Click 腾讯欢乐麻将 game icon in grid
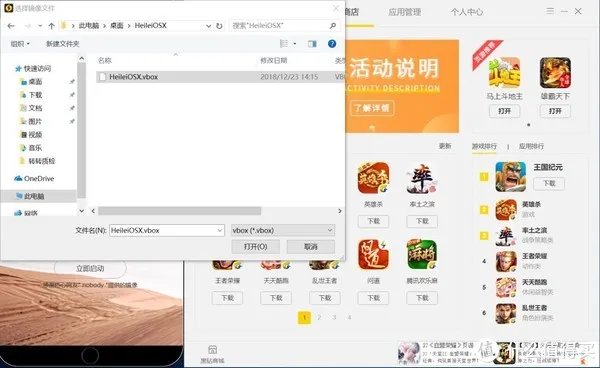 [x=422, y=255]
